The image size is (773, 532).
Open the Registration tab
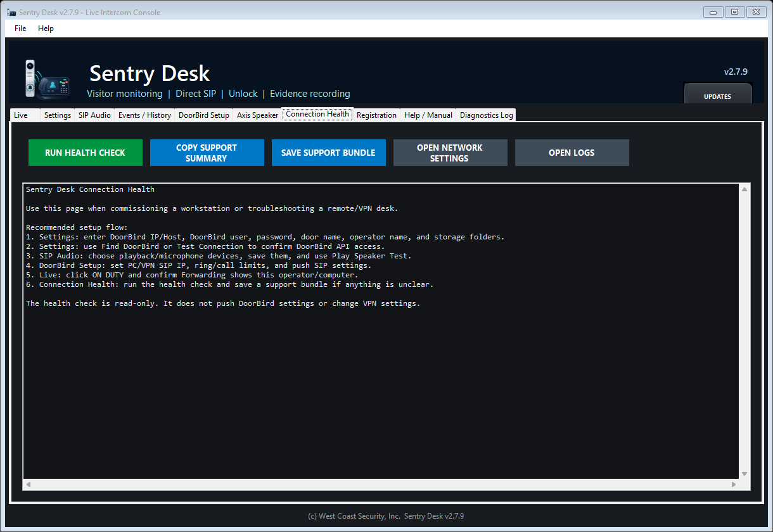(376, 115)
